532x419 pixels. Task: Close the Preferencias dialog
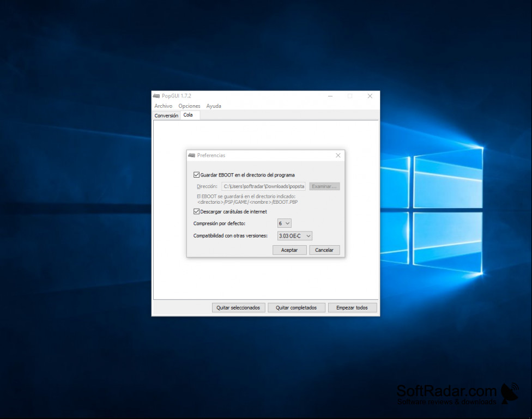[x=338, y=155]
